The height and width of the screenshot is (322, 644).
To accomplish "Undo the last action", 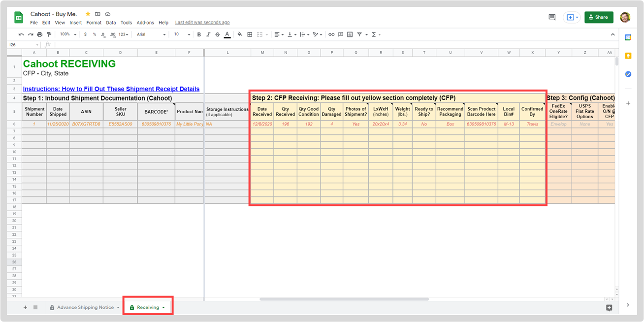I will pyautogui.click(x=21, y=34).
